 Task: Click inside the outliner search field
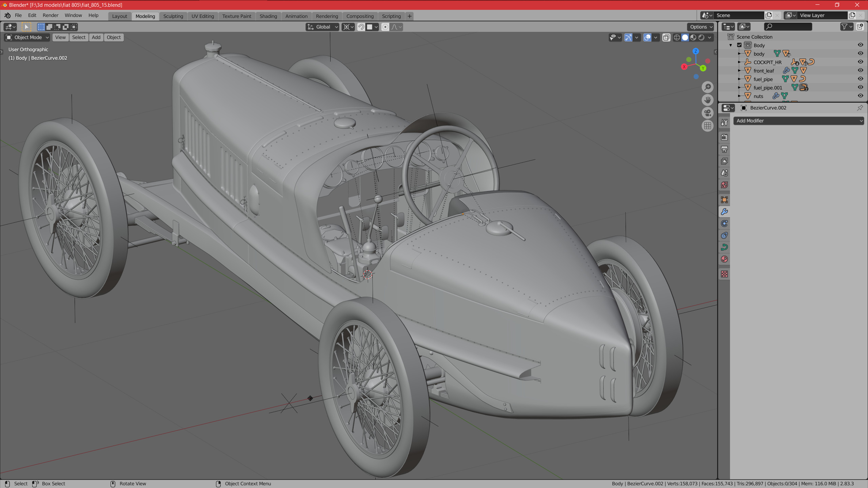[x=788, y=26]
